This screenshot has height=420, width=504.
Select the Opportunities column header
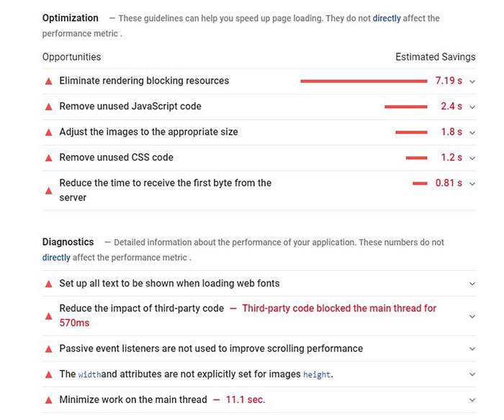[71, 57]
